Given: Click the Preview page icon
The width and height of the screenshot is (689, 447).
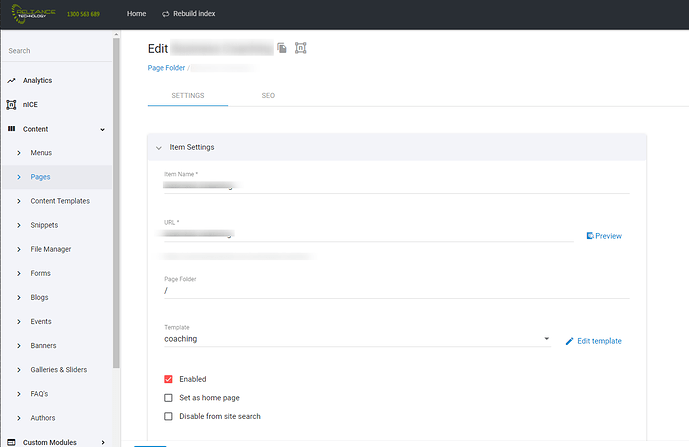Looking at the screenshot, I should [590, 236].
